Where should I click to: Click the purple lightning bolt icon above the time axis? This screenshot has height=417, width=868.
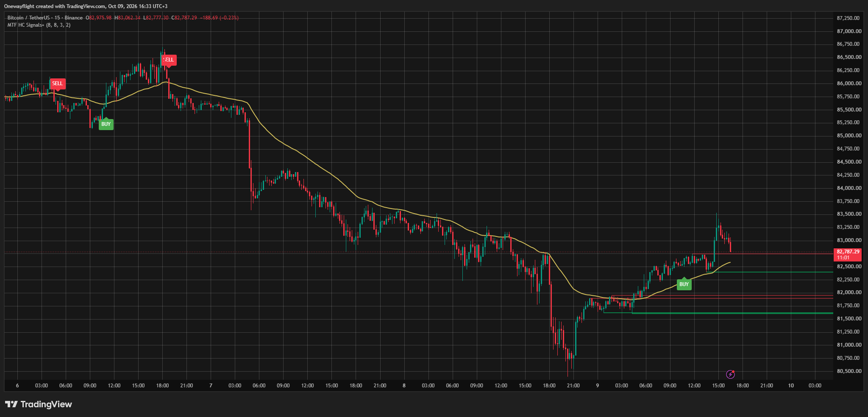click(730, 374)
